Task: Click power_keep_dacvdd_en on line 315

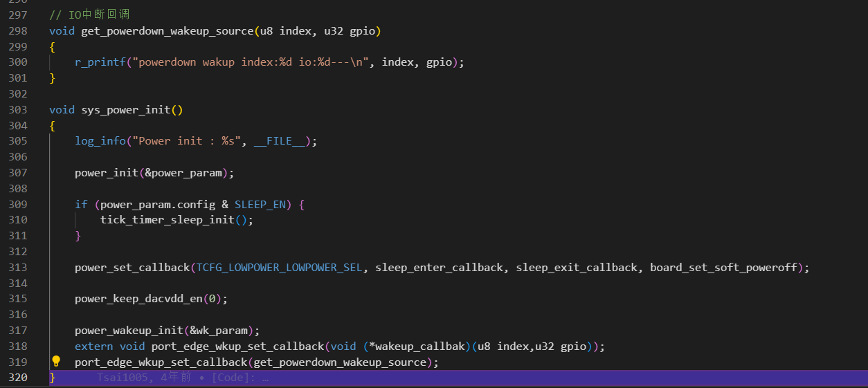Action: click(x=138, y=299)
